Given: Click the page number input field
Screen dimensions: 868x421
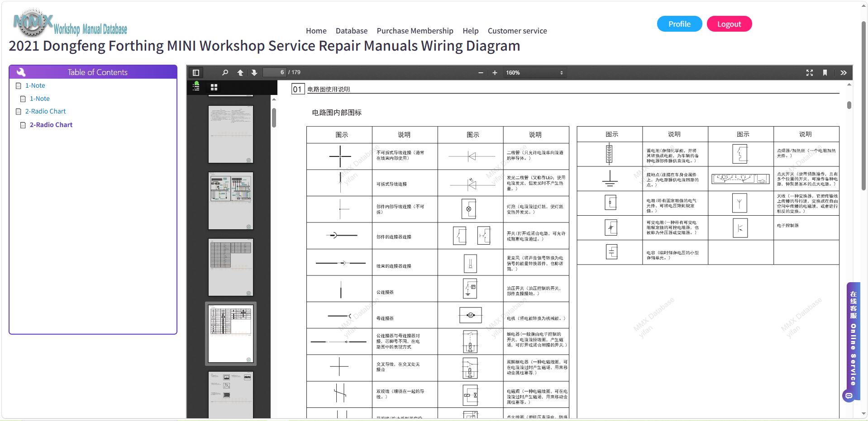Looking at the screenshot, I should tap(274, 72).
